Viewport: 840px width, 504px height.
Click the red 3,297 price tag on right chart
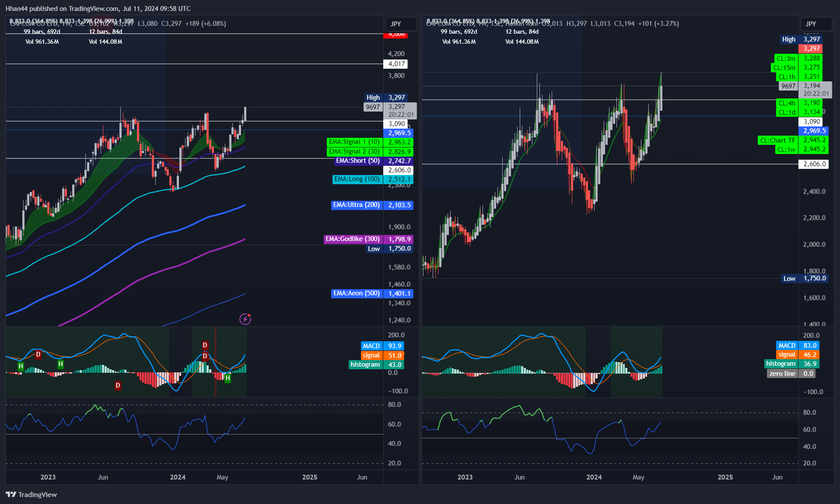point(811,49)
